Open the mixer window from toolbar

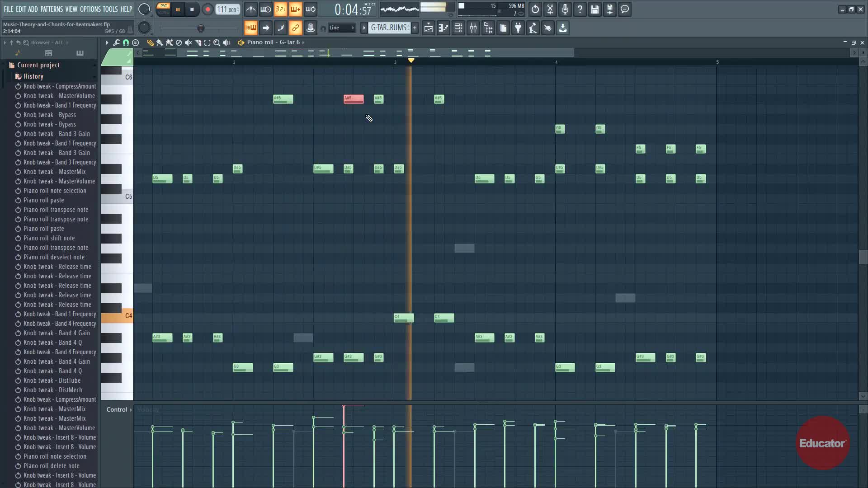pos(473,28)
